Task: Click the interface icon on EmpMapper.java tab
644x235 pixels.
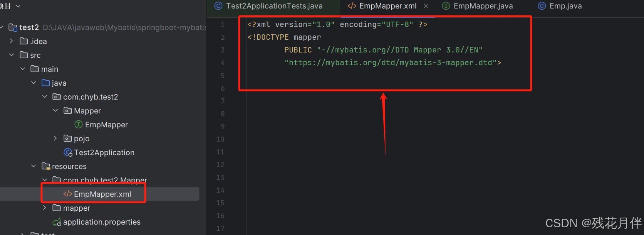Action: tap(446, 6)
